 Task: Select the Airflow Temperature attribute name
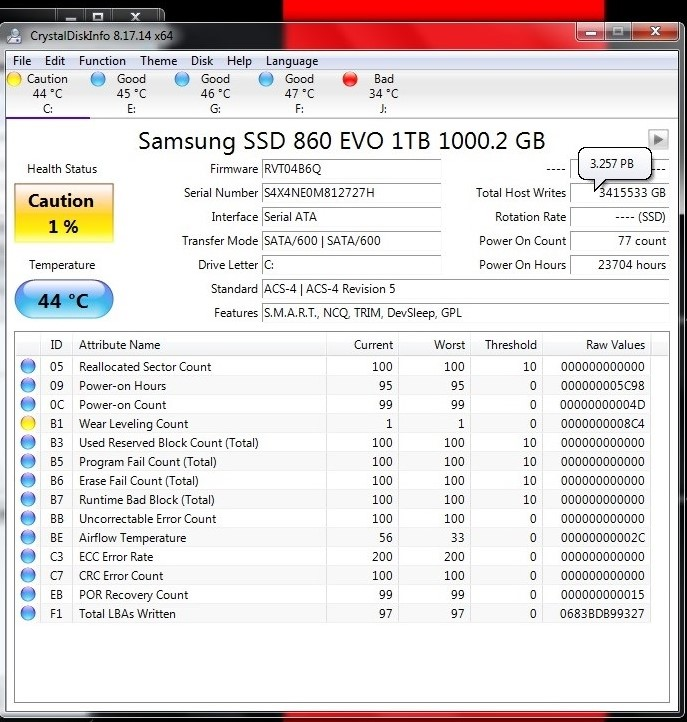133,538
